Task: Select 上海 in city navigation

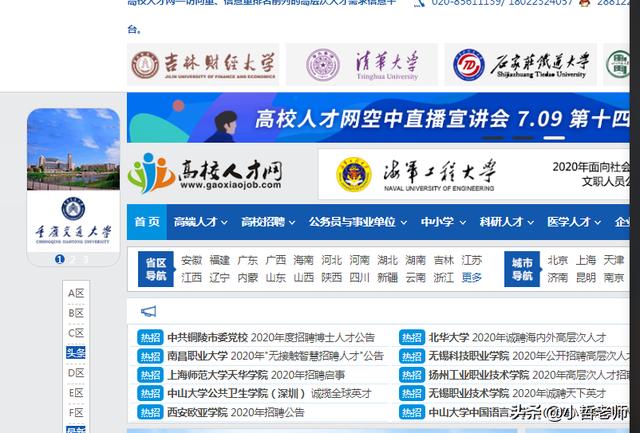Action: pyautogui.click(x=586, y=260)
